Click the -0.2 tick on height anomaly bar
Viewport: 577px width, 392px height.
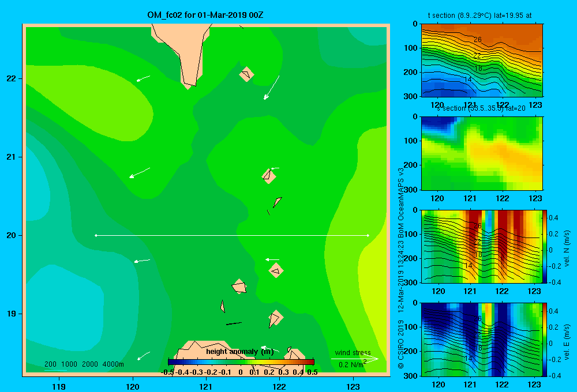pos(211,372)
